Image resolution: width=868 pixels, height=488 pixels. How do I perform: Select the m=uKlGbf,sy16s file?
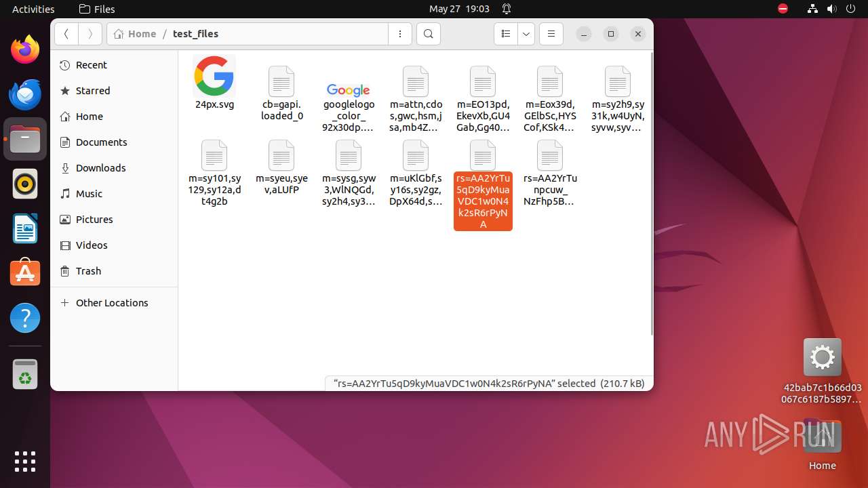click(416, 174)
